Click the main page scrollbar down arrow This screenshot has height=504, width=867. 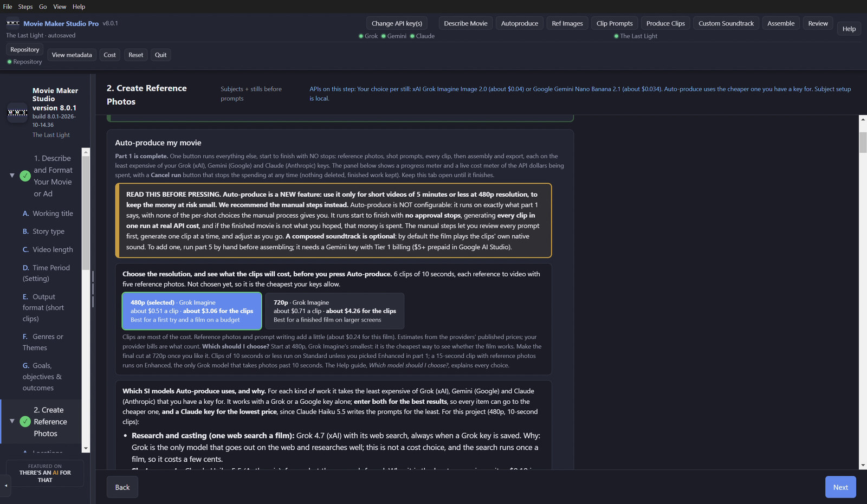pyautogui.click(x=863, y=465)
